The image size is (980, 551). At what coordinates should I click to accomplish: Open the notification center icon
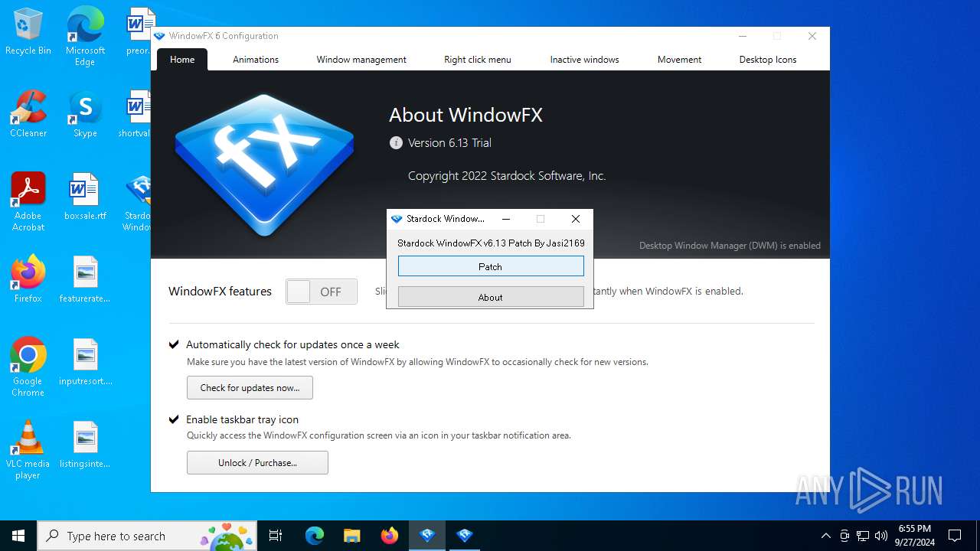(955, 536)
